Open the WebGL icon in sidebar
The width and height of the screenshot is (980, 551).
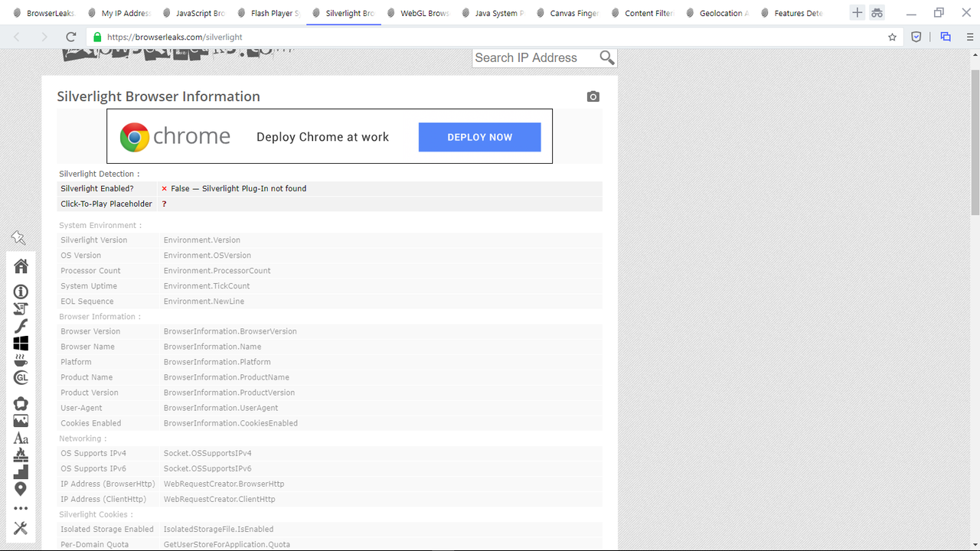(21, 377)
